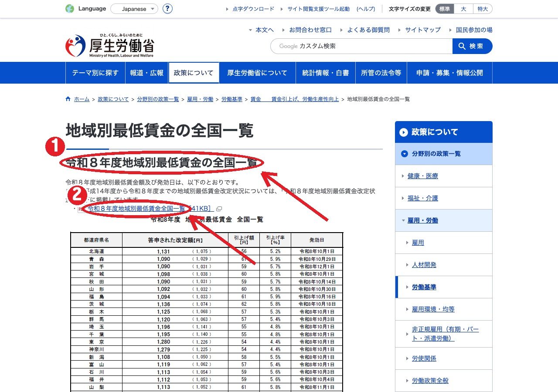Click the help question mark icon
Image resolution: width=558 pixels, height=392 pixels.
pos(167,9)
